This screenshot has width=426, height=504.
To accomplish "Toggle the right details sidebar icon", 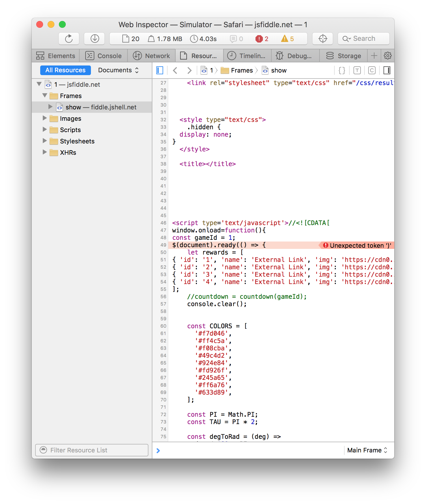I will (x=387, y=70).
